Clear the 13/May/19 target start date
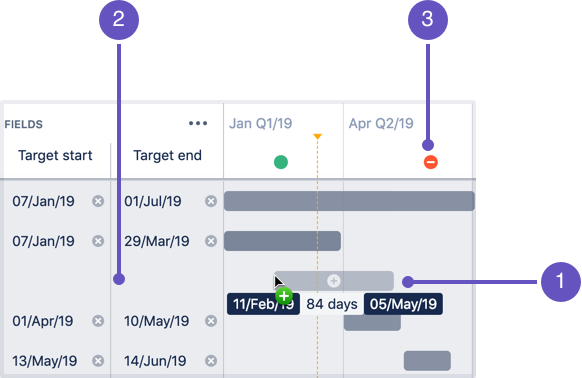This screenshot has width=582, height=378. 98,361
